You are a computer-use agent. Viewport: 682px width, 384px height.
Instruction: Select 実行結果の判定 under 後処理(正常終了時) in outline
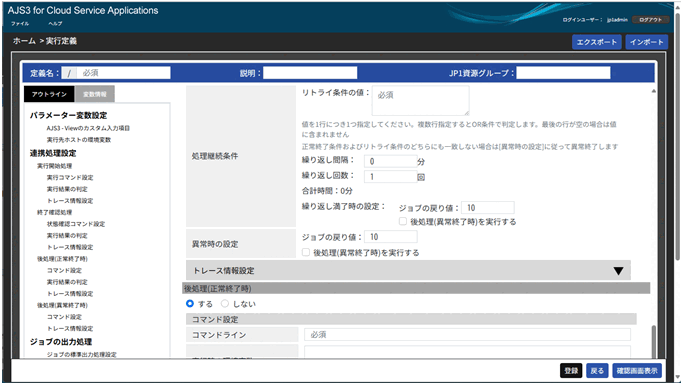coord(67,282)
